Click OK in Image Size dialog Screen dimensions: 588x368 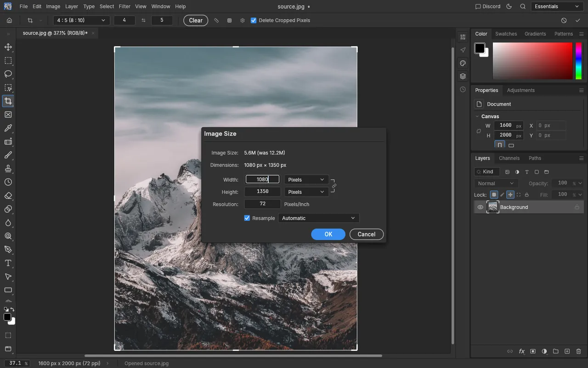(x=328, y=234)
